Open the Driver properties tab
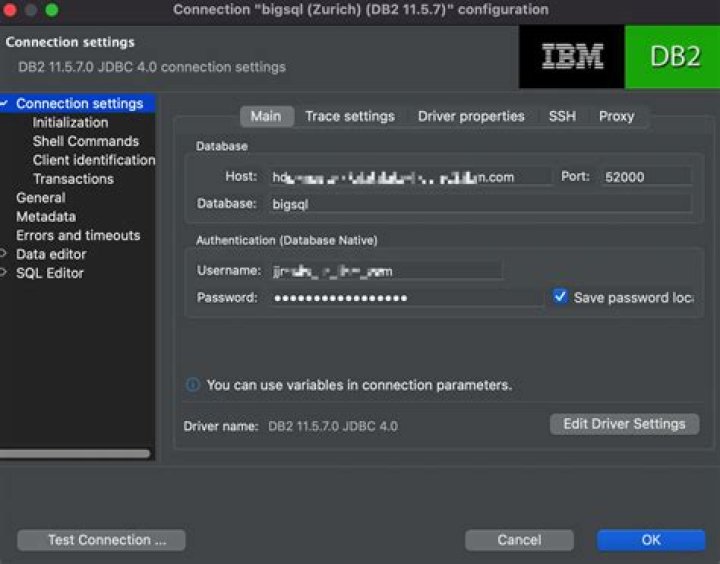The height and width of the screenshot is (564, 720). pos(471,116)
